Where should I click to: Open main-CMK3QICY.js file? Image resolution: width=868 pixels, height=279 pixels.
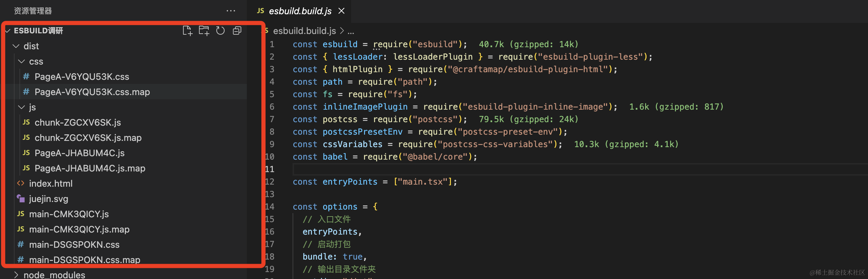click(x=69, y=214)
